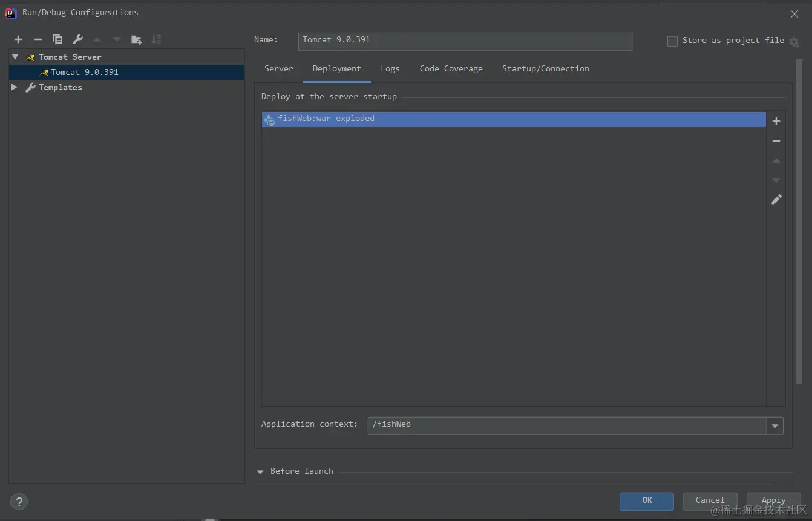Close the Run/Debug Configurations dialog
Screen dimensions: 812x521
794,14
